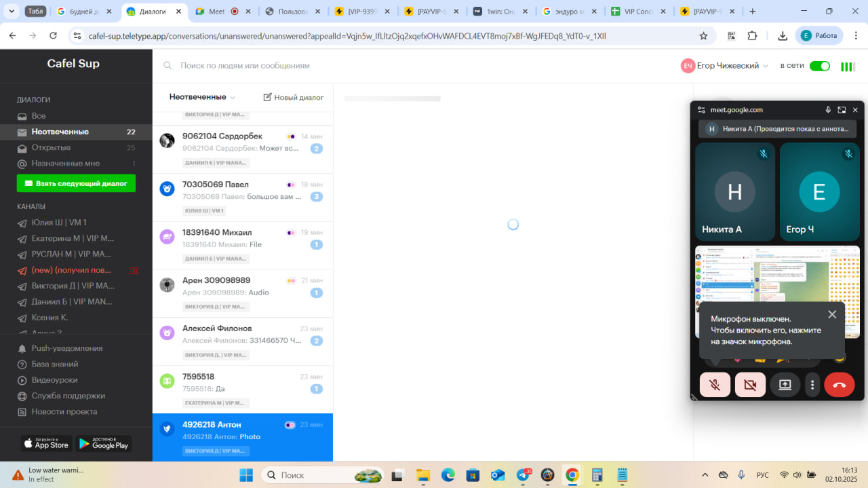The width and height of the screenshot is (868, 488).
Task: Open Видеоуроки link
Action: 54,380
